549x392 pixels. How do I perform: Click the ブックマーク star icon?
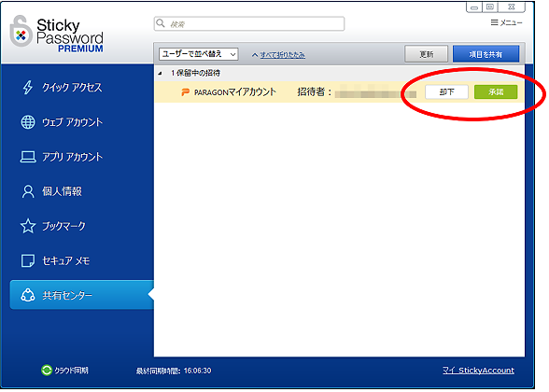pyautogui.click(x=28, y=226)
